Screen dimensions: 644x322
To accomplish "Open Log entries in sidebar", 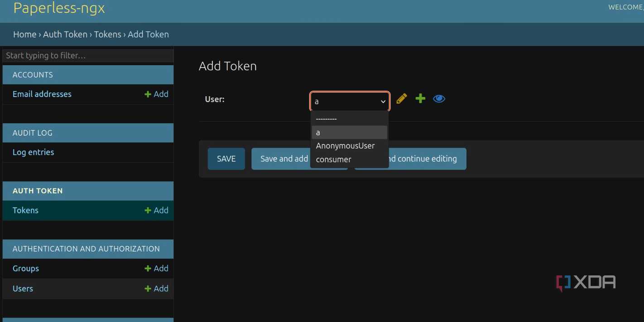I will tap(33, 152).
